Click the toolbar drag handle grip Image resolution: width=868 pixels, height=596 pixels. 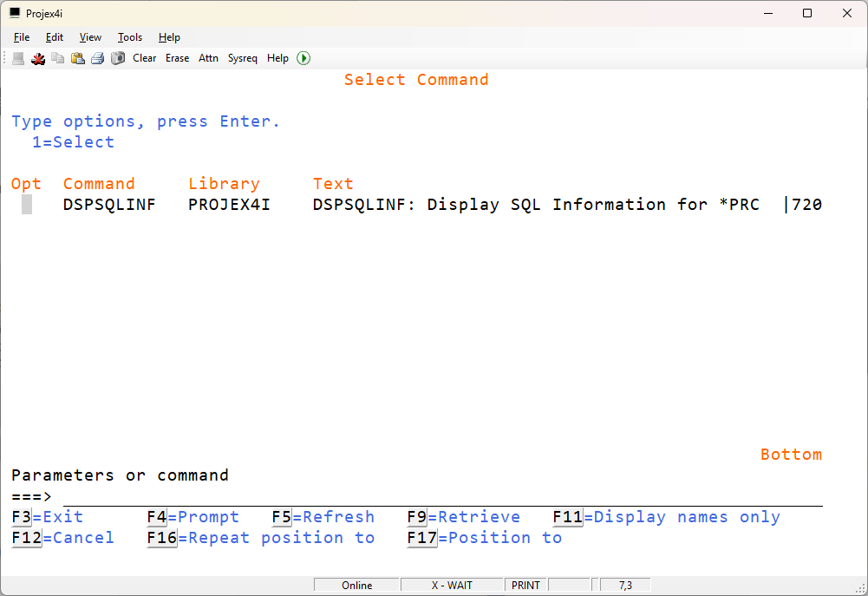[5, 58]
